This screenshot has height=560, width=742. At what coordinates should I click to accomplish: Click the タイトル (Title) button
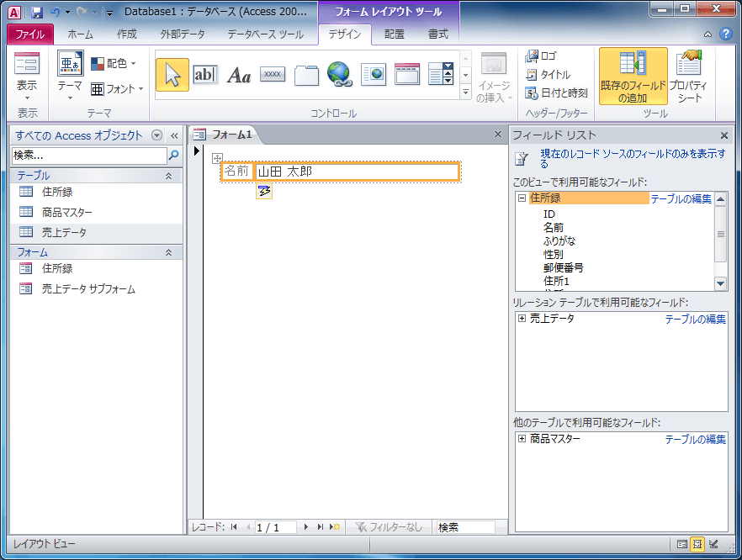click(x=548, y=75)
